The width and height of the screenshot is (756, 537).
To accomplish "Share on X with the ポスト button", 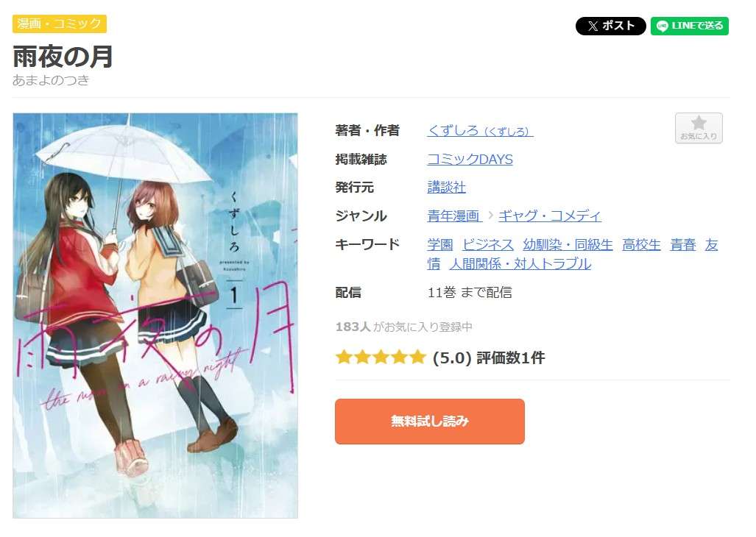I will pos(610,26).
